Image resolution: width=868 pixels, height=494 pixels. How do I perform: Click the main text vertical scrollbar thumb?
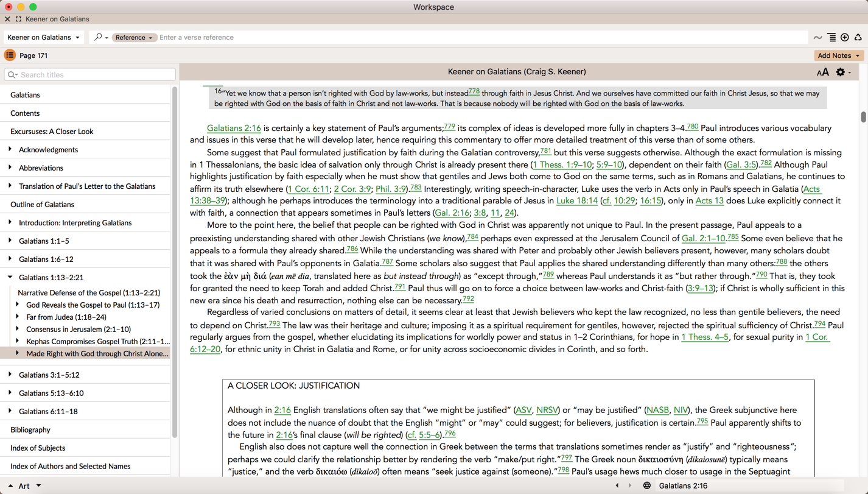863,116
